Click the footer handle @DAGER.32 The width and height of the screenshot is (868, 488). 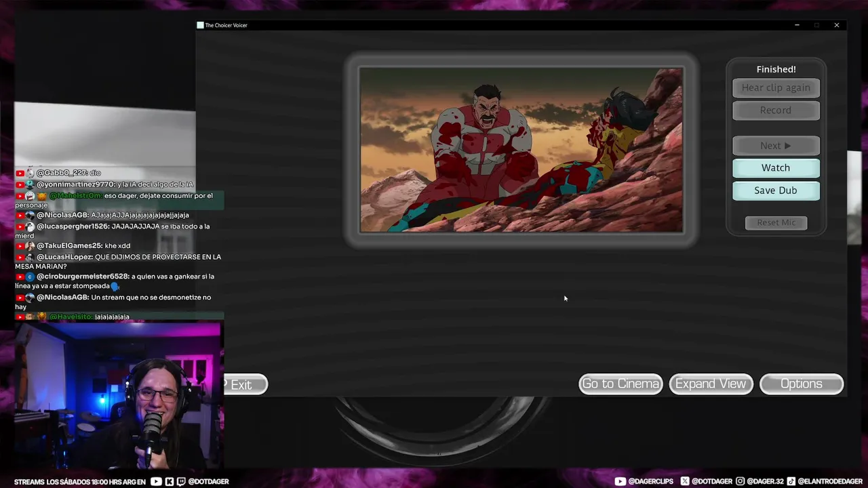point(765,482)
